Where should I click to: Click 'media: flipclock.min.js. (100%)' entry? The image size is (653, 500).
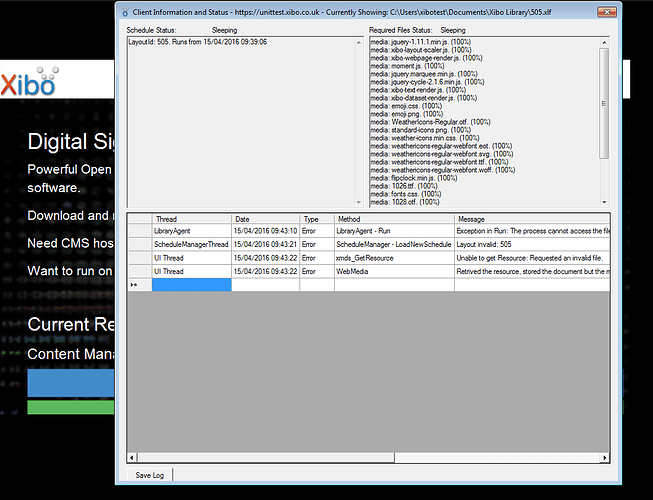pos(414,178)
